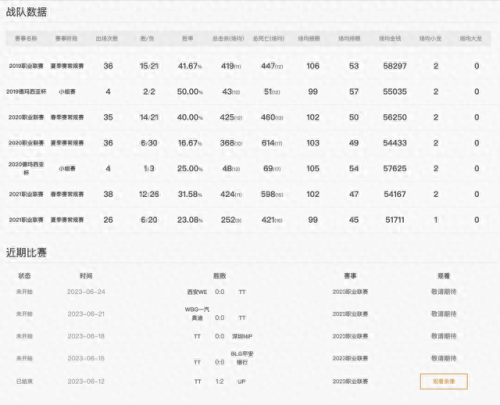Click total kills value 425
Screen dimensions: 500x405
click(227, 117)
